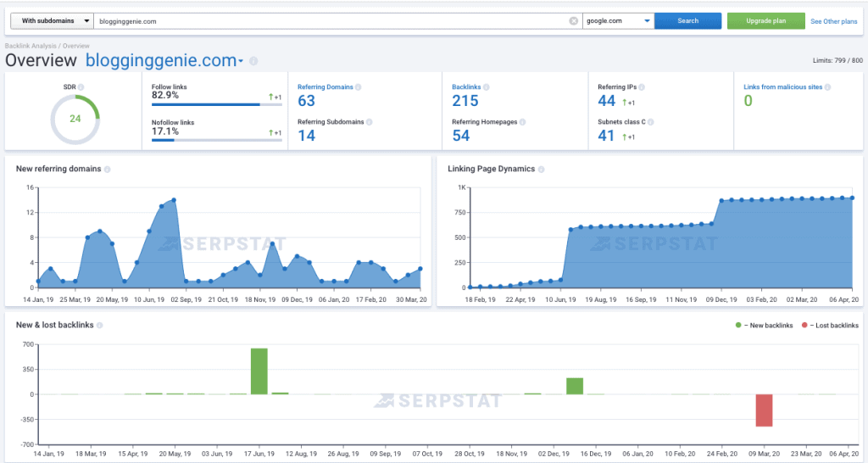Click the green up arrow beside Referring IPs
Viewport: 868px width, 463px height.
coord(625,102)
